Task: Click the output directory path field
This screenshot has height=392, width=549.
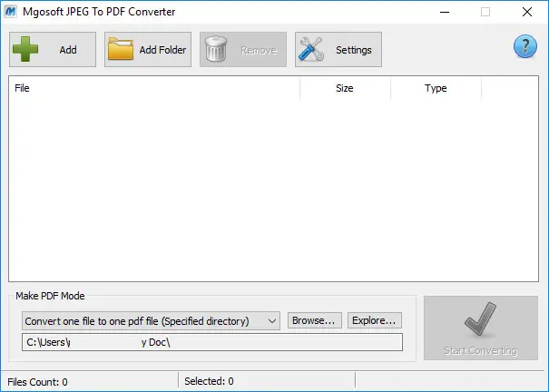Action: pos(212,342)
